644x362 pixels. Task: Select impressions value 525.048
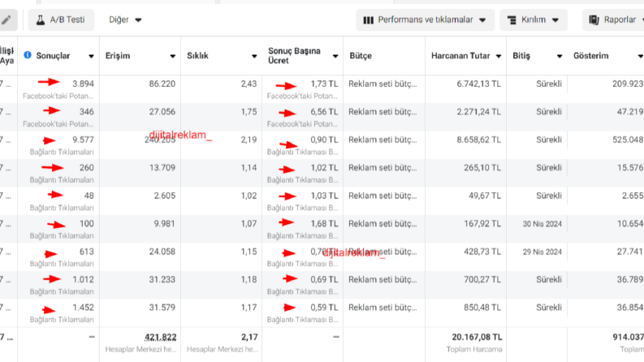[x=628, y=140]
